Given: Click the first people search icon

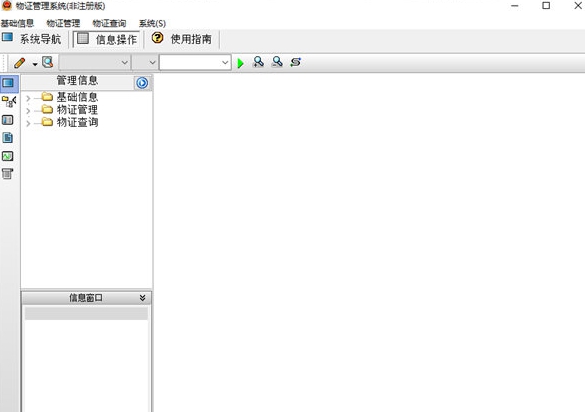Looking at the screenshot, I should (x=258, y=62).
